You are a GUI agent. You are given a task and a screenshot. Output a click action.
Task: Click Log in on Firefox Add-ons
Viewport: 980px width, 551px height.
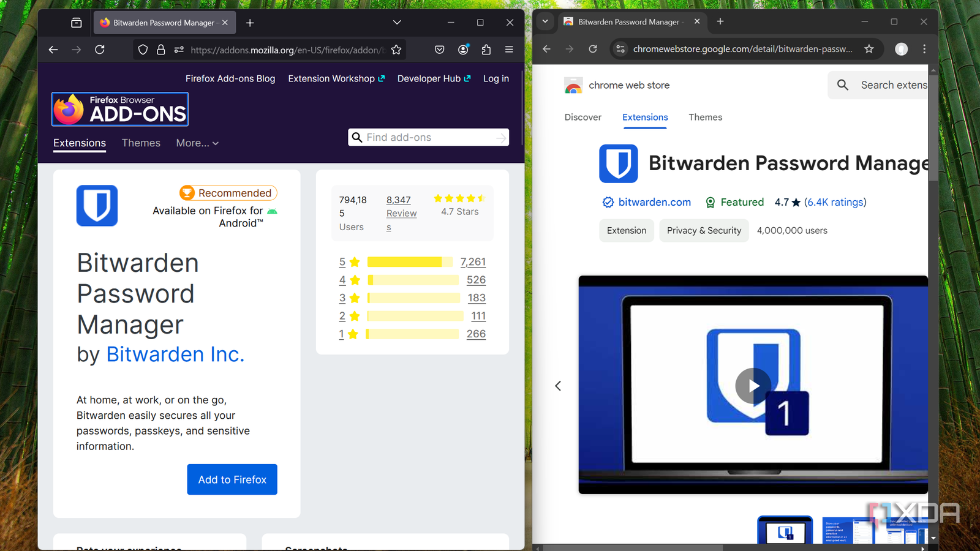496,79
